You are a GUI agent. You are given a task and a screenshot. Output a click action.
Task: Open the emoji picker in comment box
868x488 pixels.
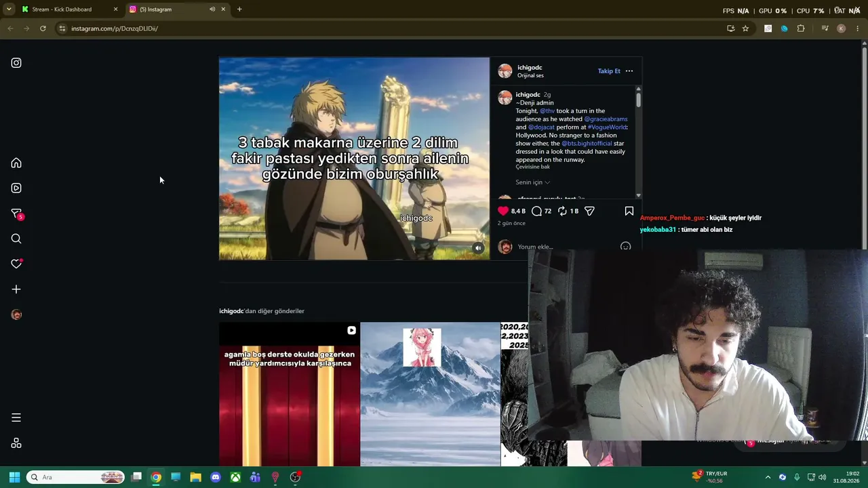(625, 247)
